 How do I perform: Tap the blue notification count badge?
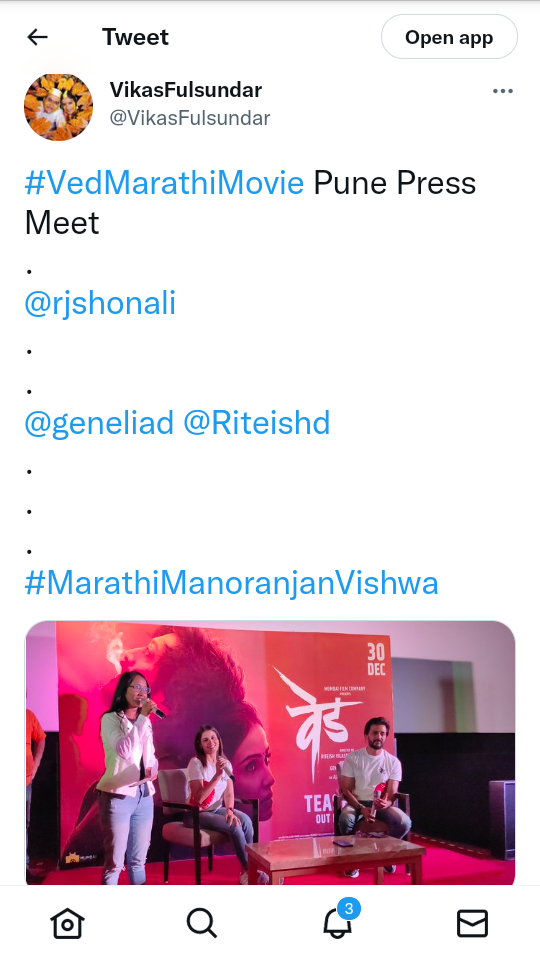point(349,909)
